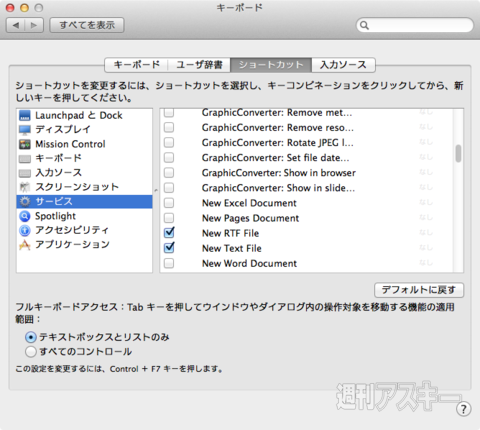
Task: Uncheck New RTF File checkbox
Action: (x=169, y=232)
